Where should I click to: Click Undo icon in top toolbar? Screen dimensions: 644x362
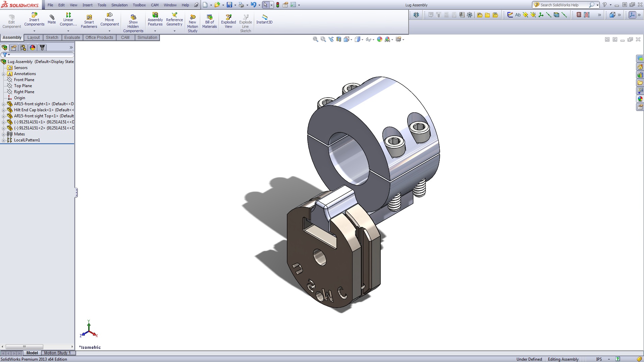click(x=253, y=5)
